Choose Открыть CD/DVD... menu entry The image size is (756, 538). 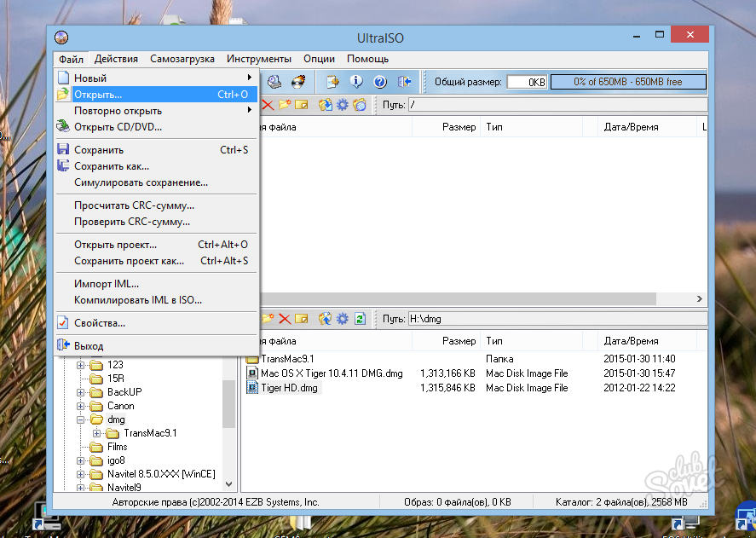[156, 127]
